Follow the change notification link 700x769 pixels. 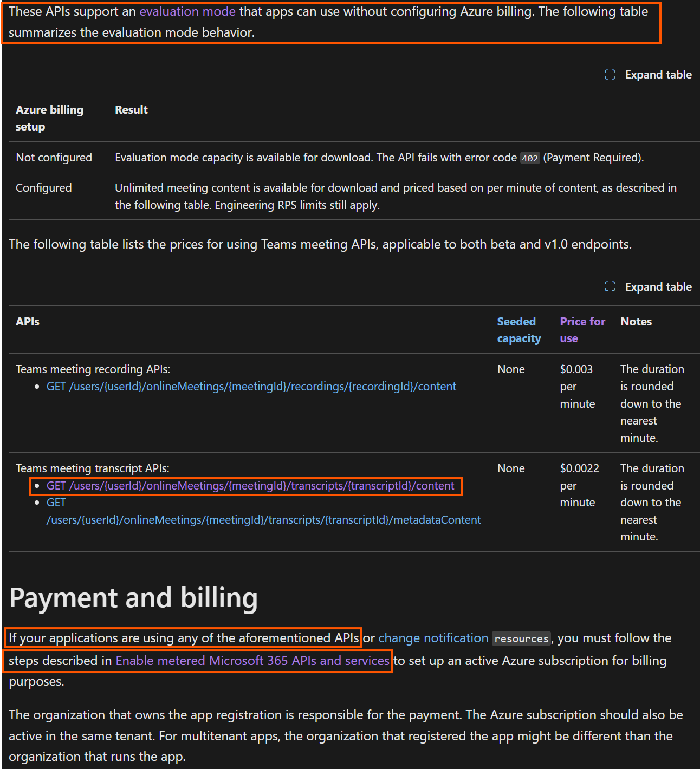coord(433,638)
